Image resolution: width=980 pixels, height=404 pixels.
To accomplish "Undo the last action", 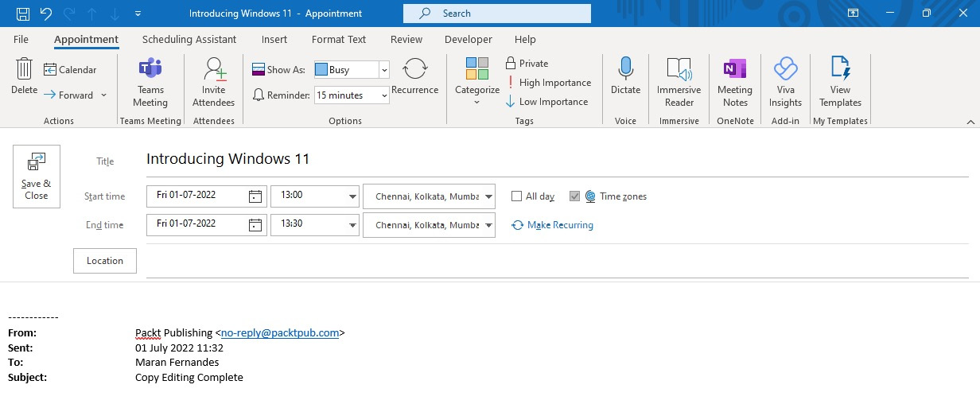I will 45,14.
